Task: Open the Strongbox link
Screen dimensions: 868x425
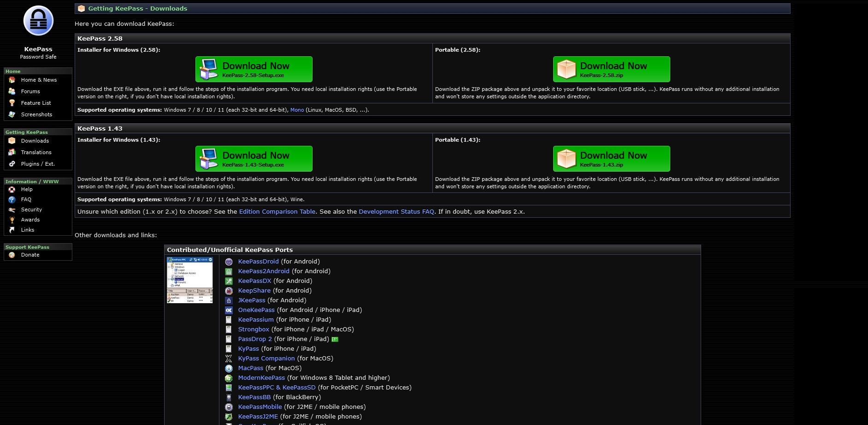Action: [254, 329]
